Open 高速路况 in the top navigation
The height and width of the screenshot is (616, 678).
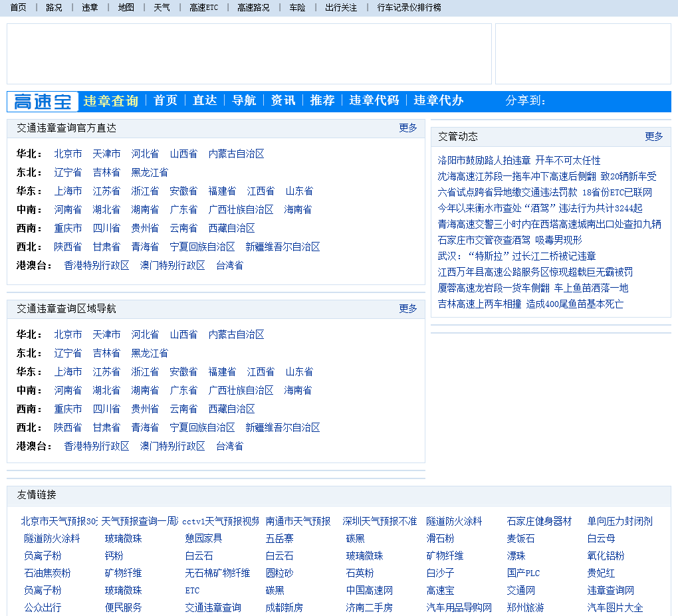click(253, 7)
